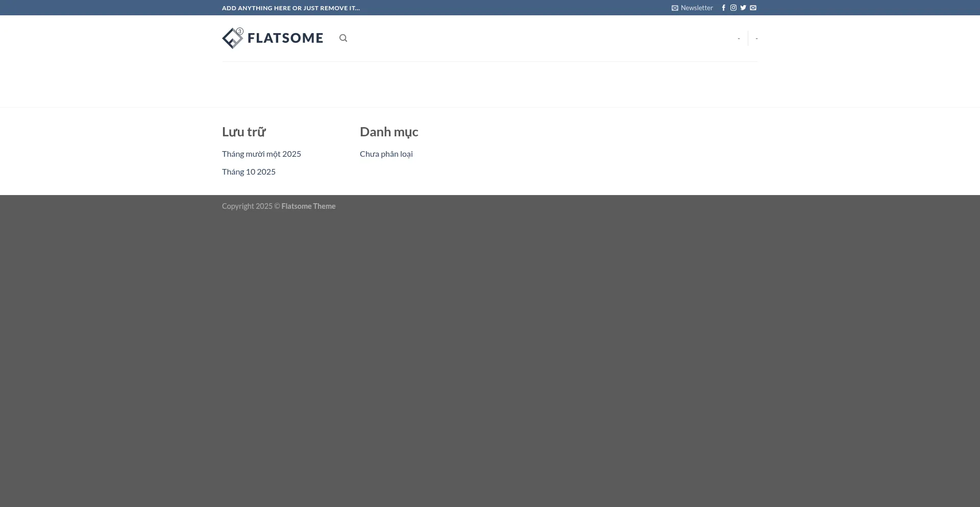Open the Tháng mười một 2025 archive
Image resolution: width=980 pixels, height=507 pixels.
(261, 154)
